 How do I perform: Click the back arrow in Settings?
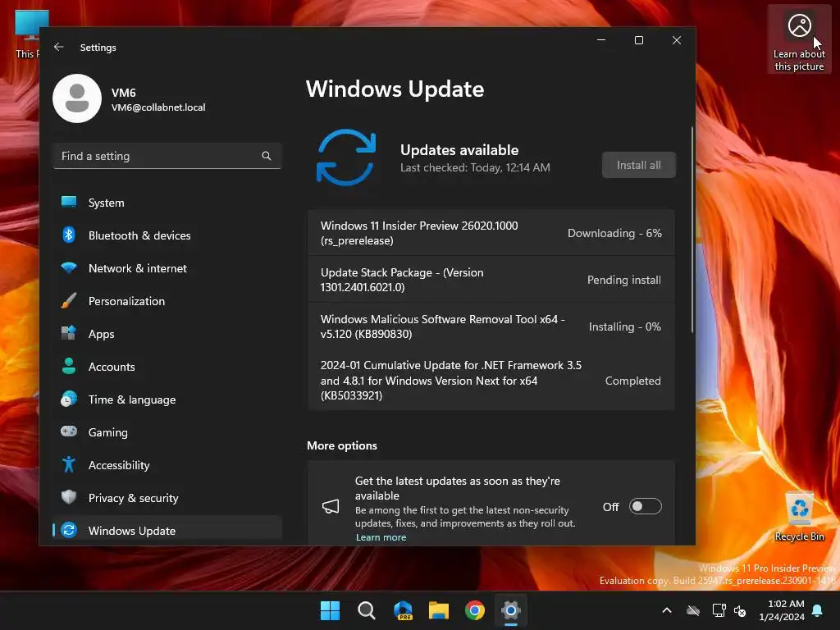pos(59,47)
